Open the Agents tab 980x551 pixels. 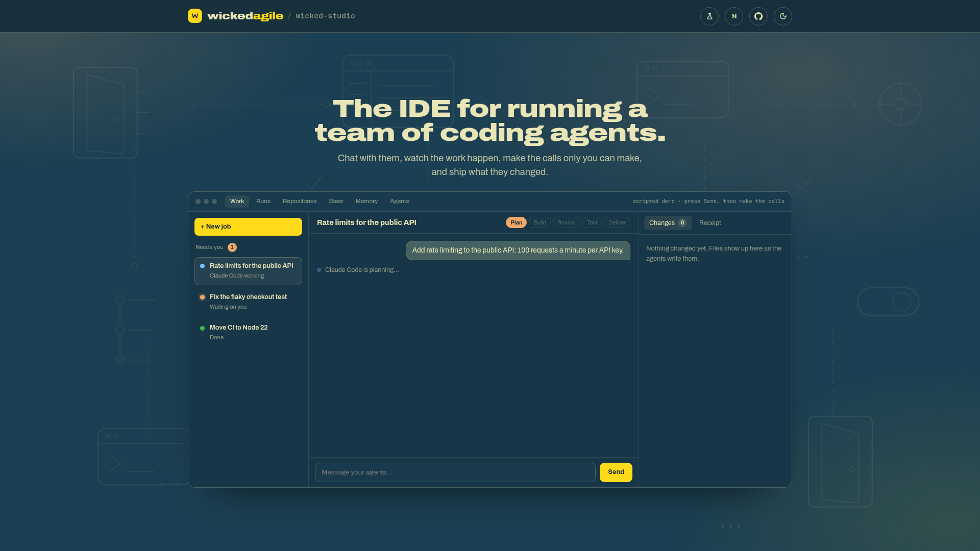click(x=399, y=202)
